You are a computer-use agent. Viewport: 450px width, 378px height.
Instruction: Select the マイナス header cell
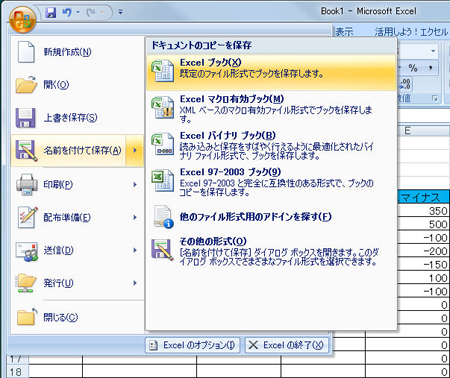[x=423, y=197]
